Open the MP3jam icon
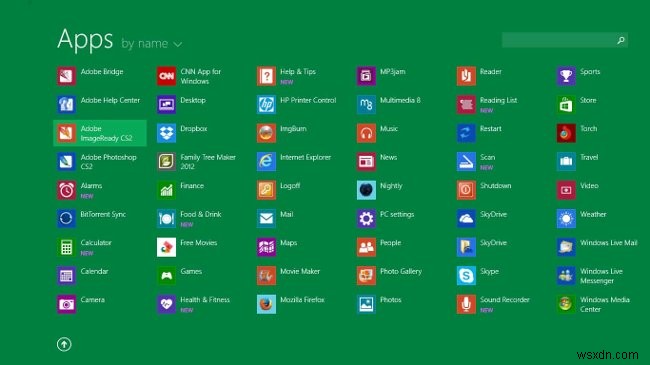 (x=366, y=76)
